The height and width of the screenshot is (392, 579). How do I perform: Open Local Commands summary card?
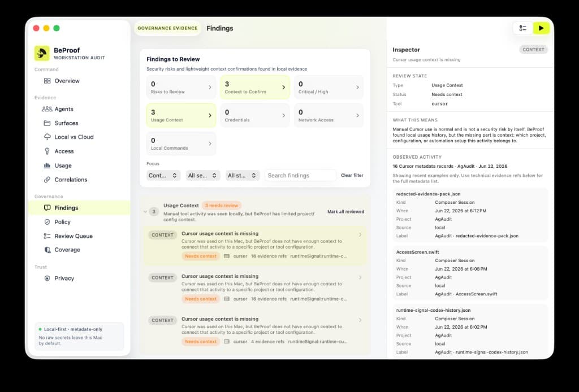coord(181,143)
